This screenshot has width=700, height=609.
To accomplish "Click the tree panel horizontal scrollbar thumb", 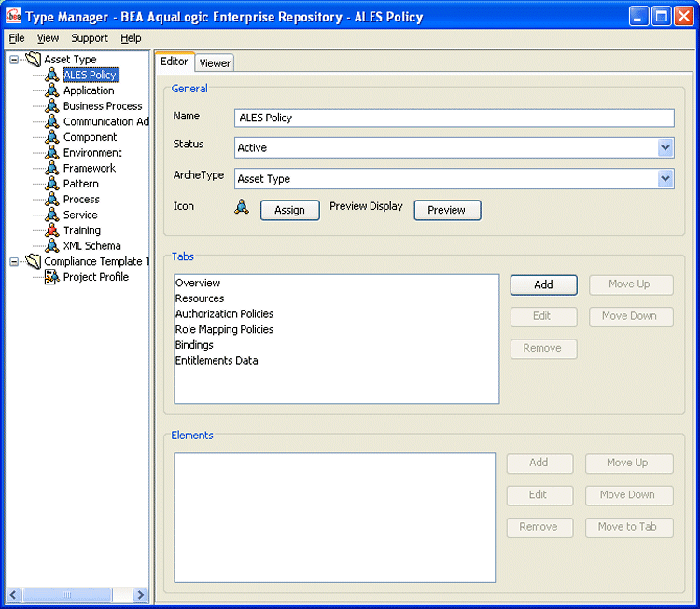I will [x=67, y=595].
